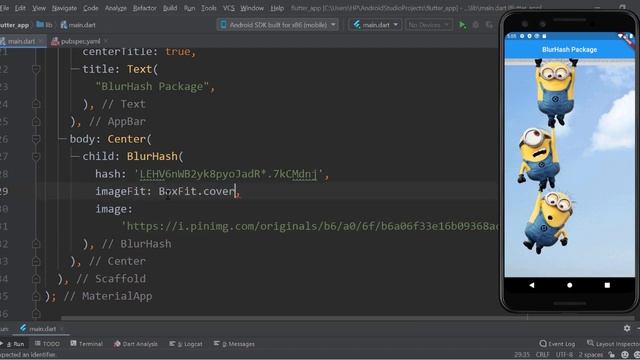The width and height of the screenshot is (640, 360).
Task: Open the Build menu
Action: 170,8
